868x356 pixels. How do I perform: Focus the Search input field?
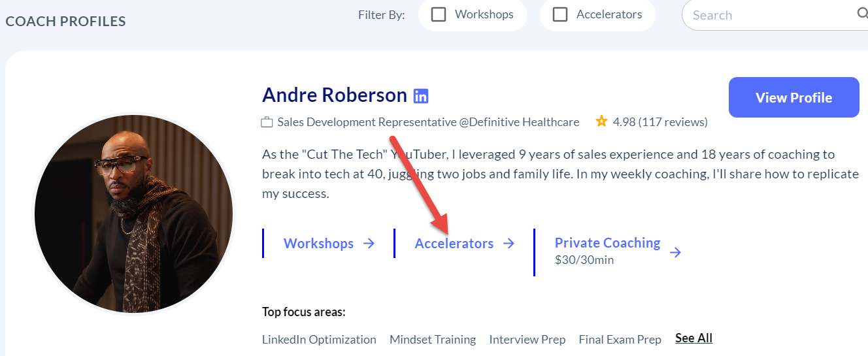tap(768, 15)
